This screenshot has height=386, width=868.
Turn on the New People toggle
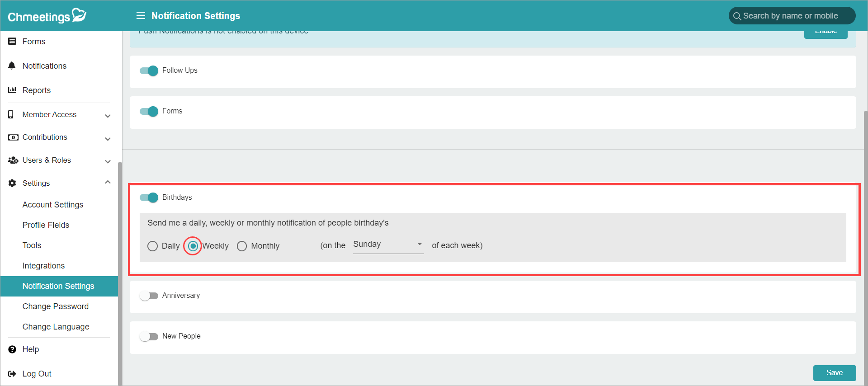[x=149, y=336]
